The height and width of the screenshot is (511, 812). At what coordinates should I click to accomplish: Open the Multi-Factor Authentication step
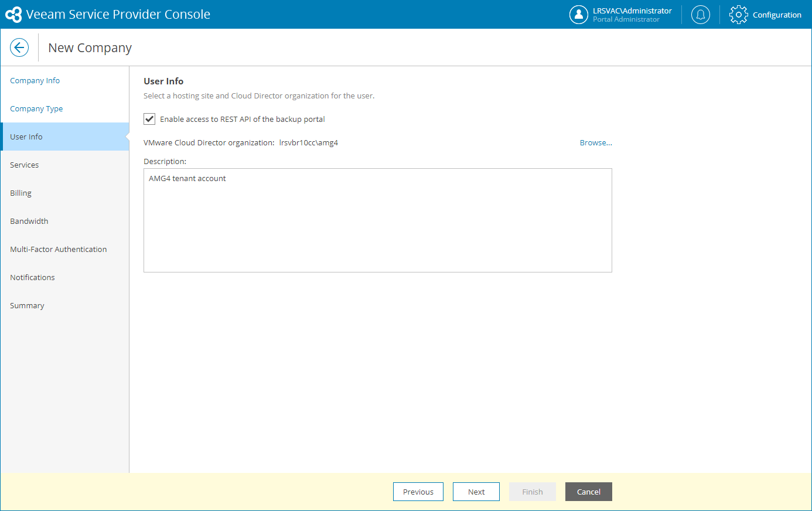tap(59, 249)
